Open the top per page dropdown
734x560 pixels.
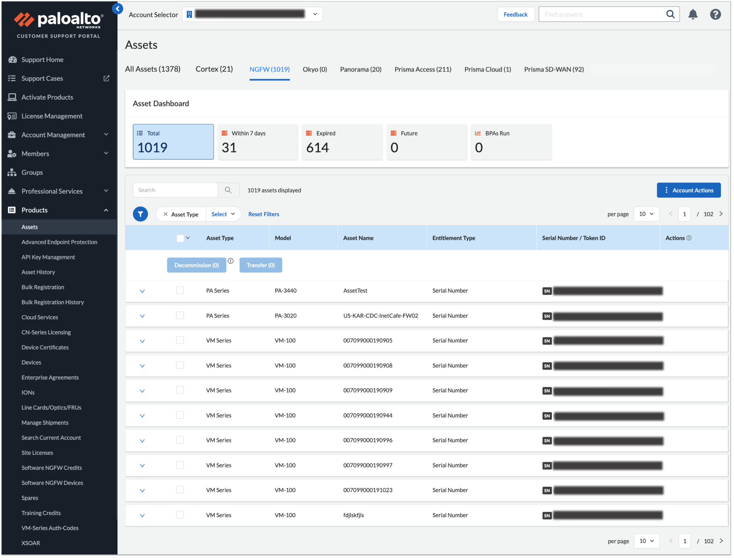(x=646, y=214)
